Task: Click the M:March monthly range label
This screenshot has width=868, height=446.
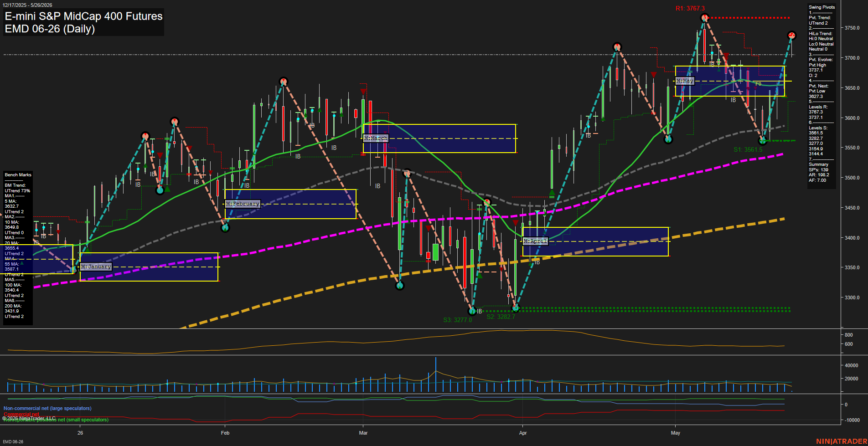Action: [x=376, y=138]
